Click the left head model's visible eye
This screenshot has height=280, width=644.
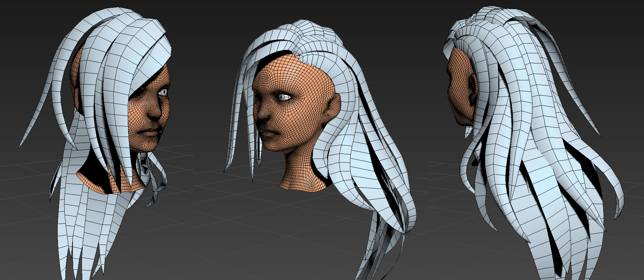[x=163, y=92]
